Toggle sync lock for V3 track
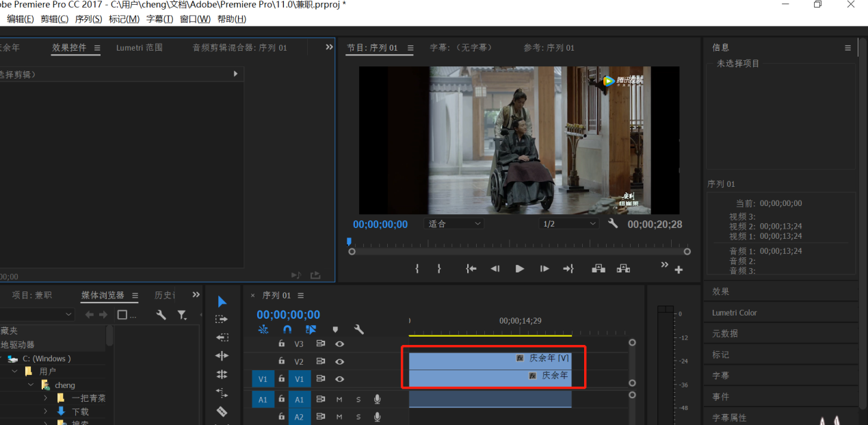This screenshot has width=868, height=425. click(320, 344)
